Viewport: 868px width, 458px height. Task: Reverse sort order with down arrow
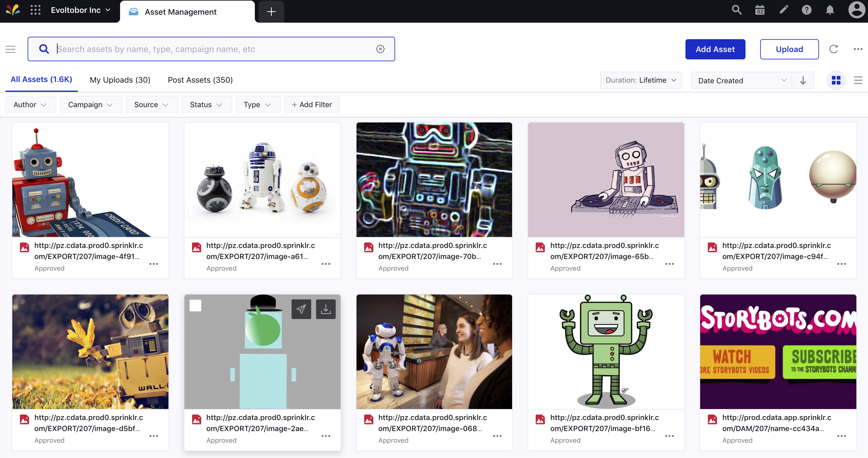pos(803,81)
